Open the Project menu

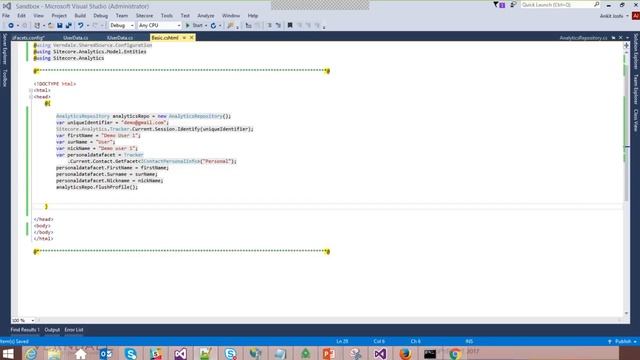click(59, 16)
